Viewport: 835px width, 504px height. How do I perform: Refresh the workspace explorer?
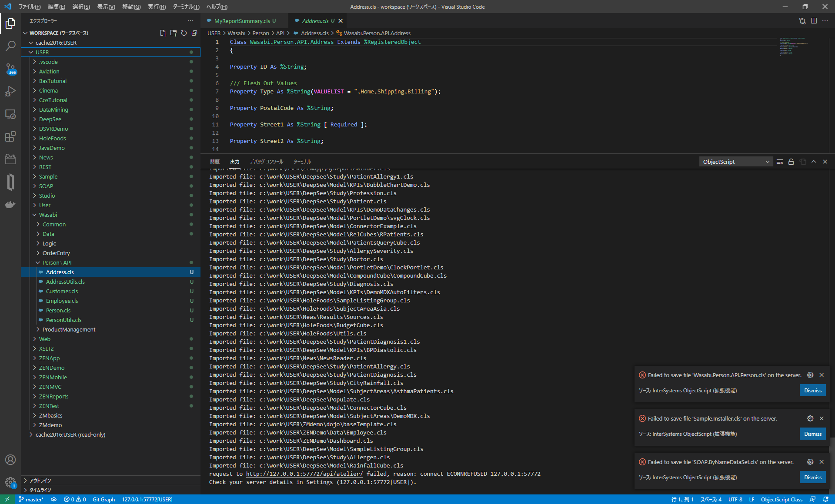184,33
